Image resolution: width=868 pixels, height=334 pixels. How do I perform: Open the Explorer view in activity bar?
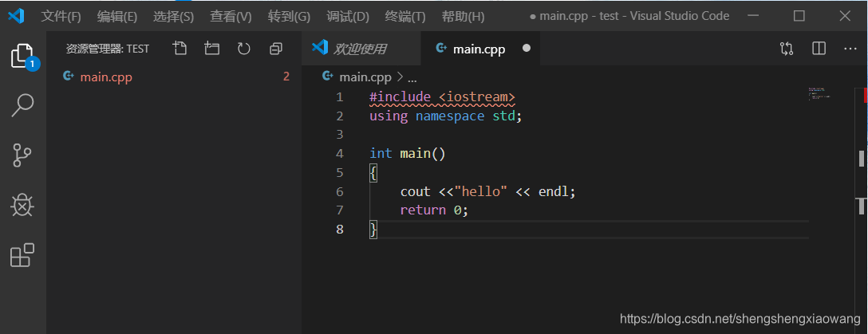(x=22, y=57)
